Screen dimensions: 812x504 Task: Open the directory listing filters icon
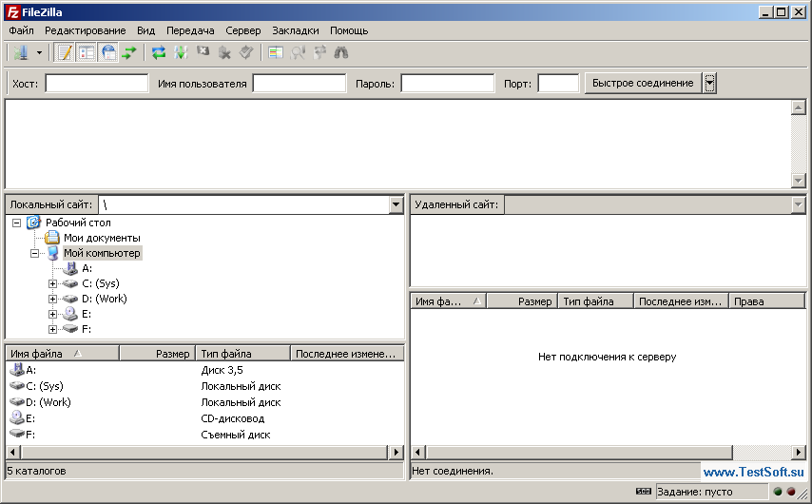pyautogui.click(x=276, y=52)
